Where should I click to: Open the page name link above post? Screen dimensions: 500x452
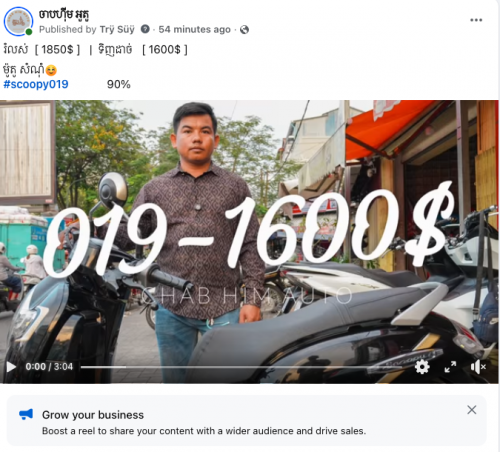click(64, 14)
